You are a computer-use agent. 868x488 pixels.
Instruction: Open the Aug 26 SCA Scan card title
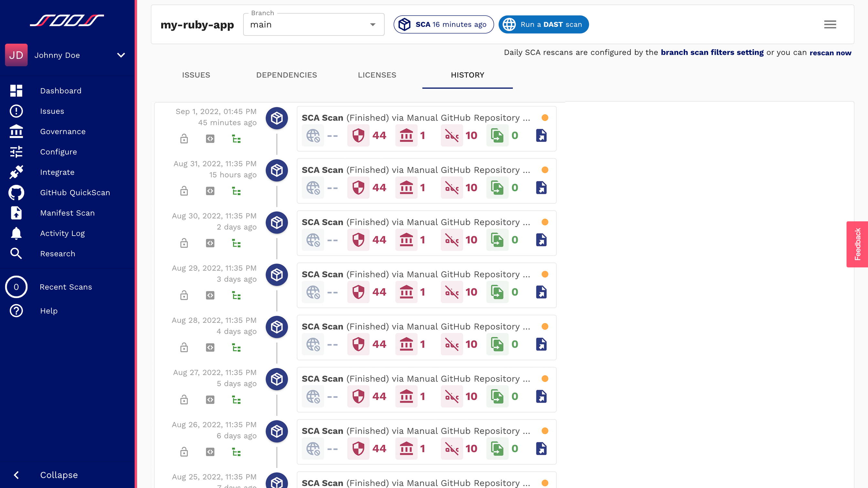[416, 431]
